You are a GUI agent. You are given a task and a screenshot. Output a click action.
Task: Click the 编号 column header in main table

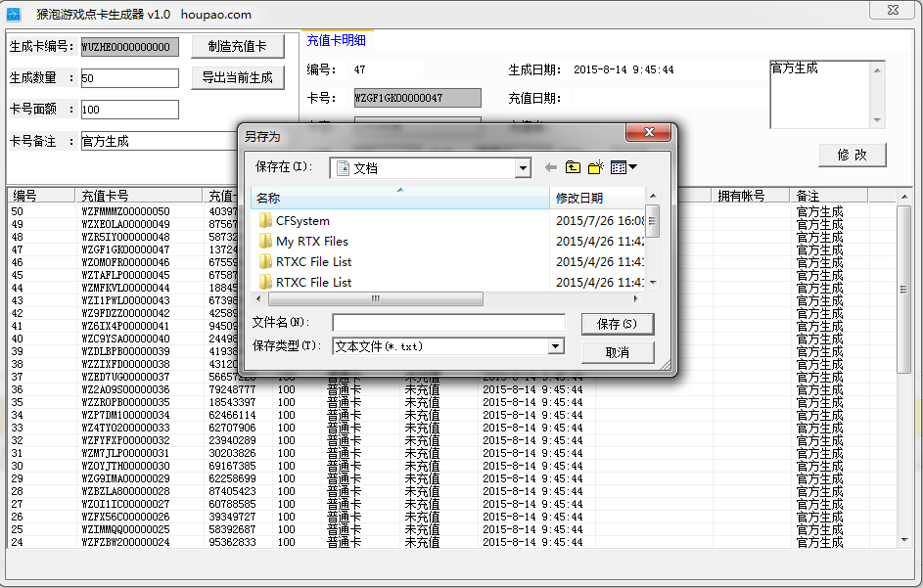(41, 196)
